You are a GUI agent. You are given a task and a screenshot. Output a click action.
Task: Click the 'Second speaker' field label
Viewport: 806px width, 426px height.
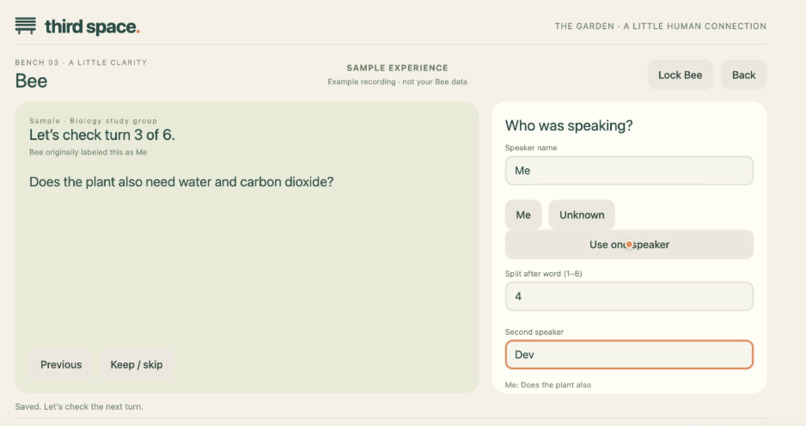click(534, 332)
